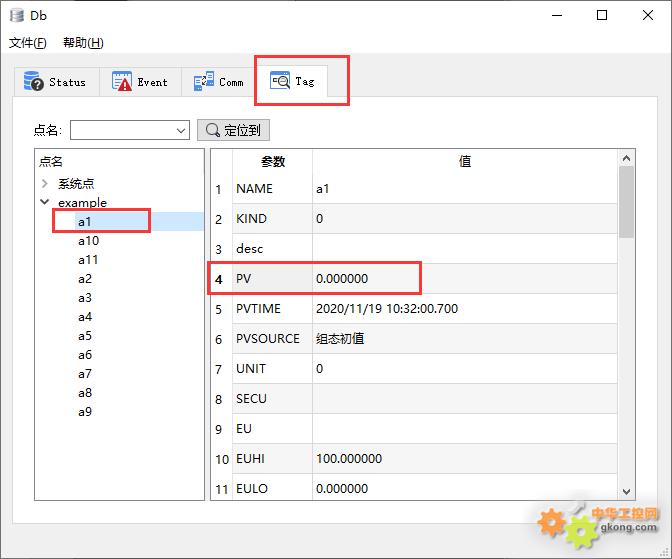Click the desc parameter cell
Viewport: 672px width, 559px height.
(x=273, y=249)
